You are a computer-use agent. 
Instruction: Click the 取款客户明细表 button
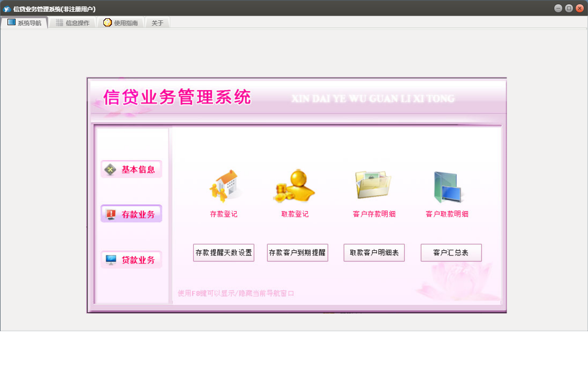tap(374, 252)
